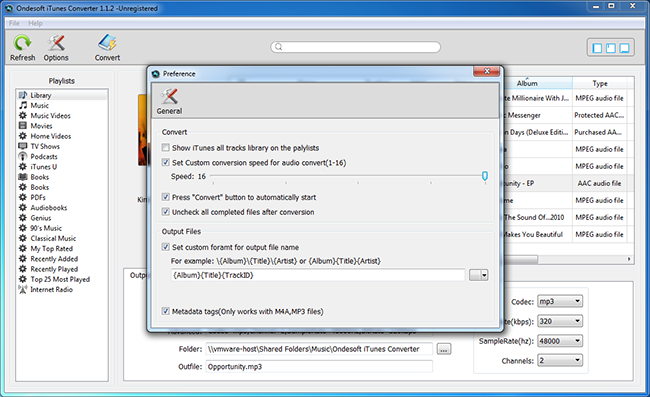Select the TV Shows playlist icon
This screenshot has height=397, width=650.
click(x=23, y=146)
